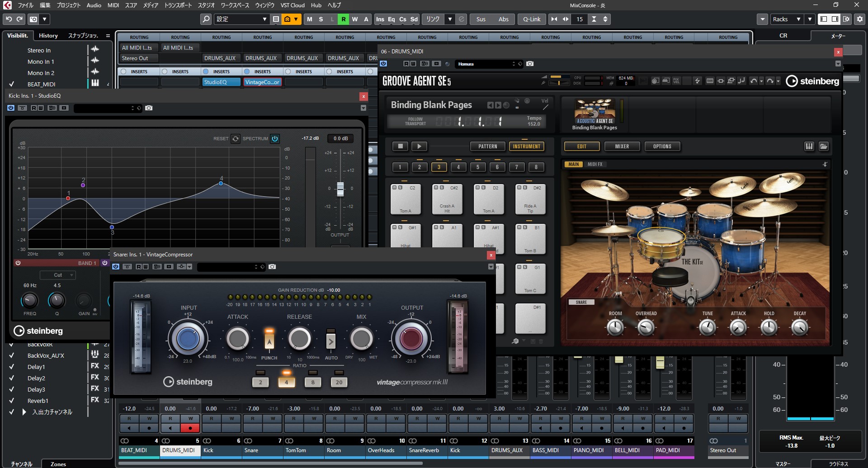Bypass the VintageCompressor with its power button
This screenshot has height=468, width=868.
(x=116, y=267)
